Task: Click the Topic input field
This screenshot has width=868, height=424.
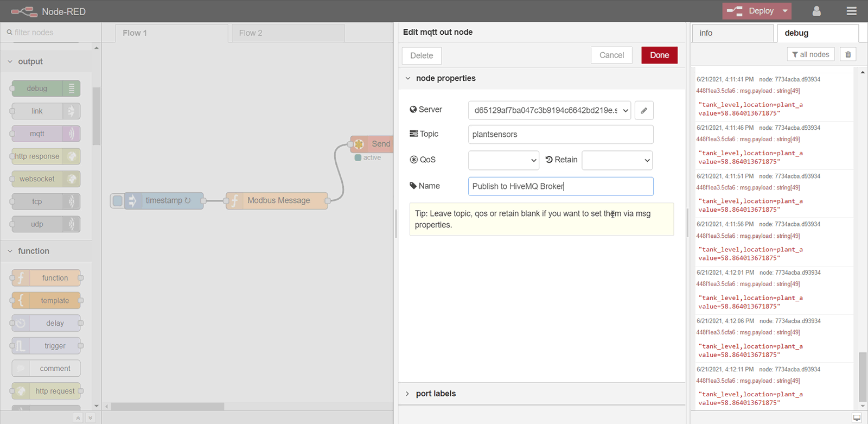Action: pyautogui.click(x=561, y=135)
